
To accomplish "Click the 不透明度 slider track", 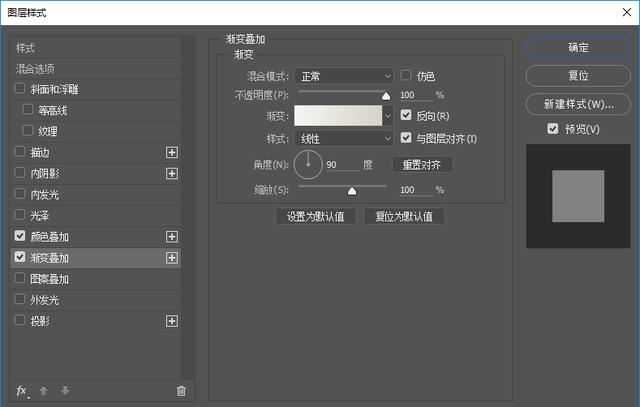I will pos(342,95).
